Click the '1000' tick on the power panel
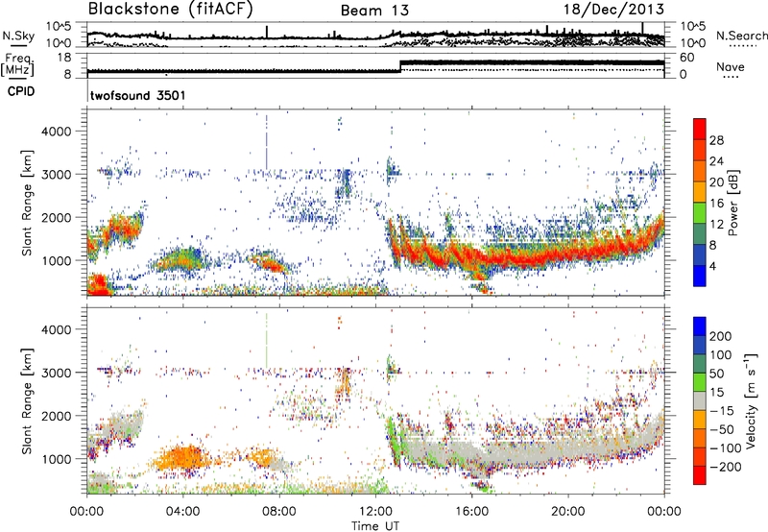Viewport: 768px width, 532px height. coord(57,260)
